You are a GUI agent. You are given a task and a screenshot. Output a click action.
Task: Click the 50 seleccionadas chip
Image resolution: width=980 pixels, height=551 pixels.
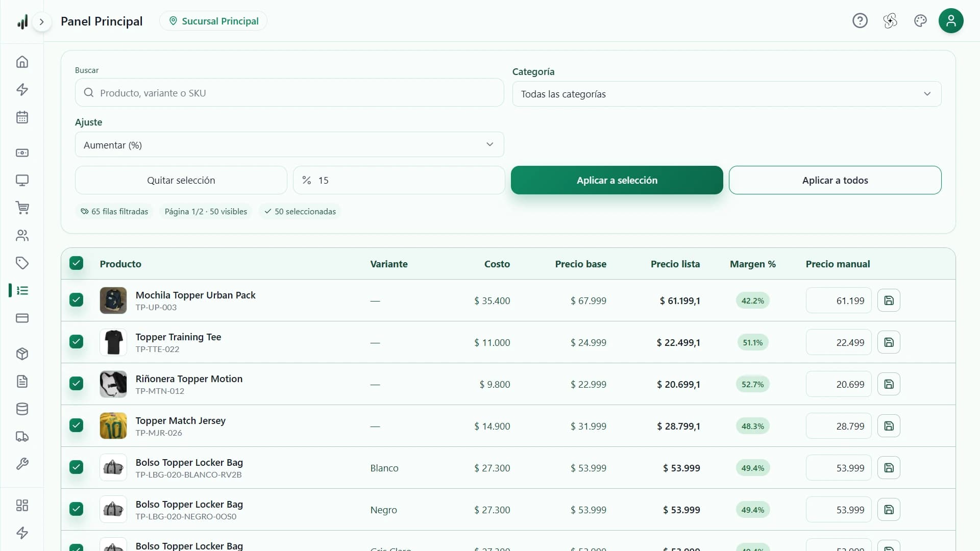300,211
